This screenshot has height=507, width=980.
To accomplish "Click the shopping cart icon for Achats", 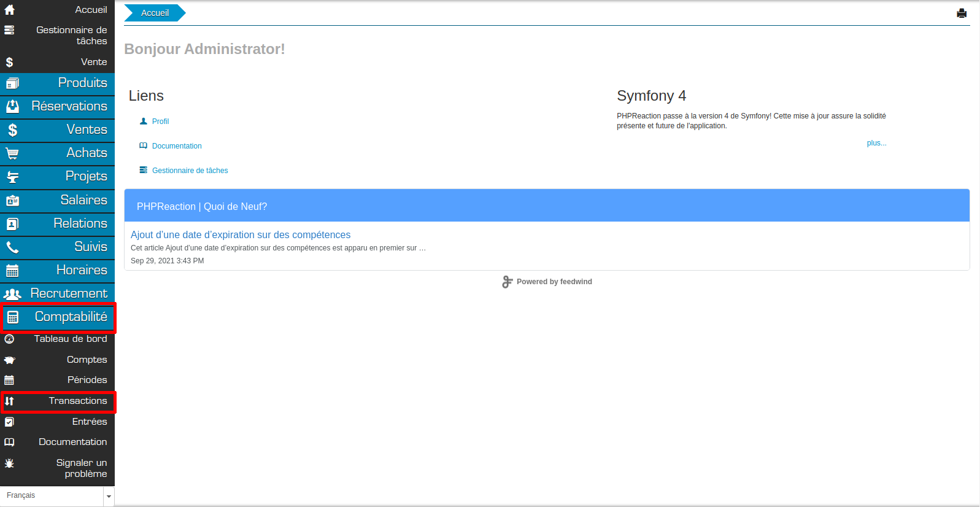I will coord(12,153).
